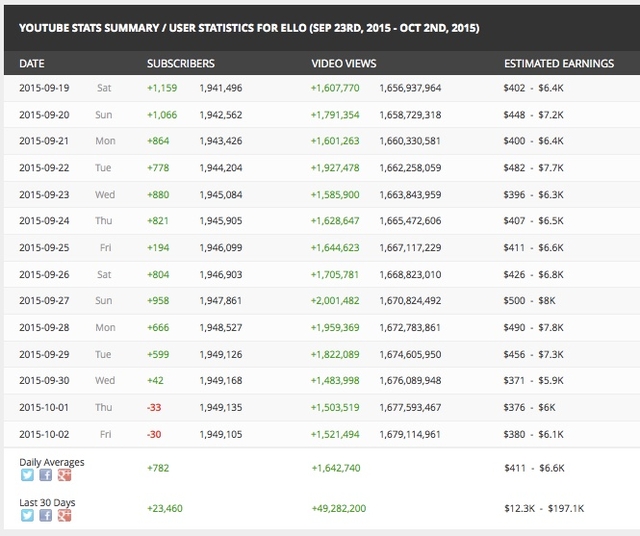Click 30-day views +49,282,200
This screenshot has height=536, width=640.
coord(339,508)
